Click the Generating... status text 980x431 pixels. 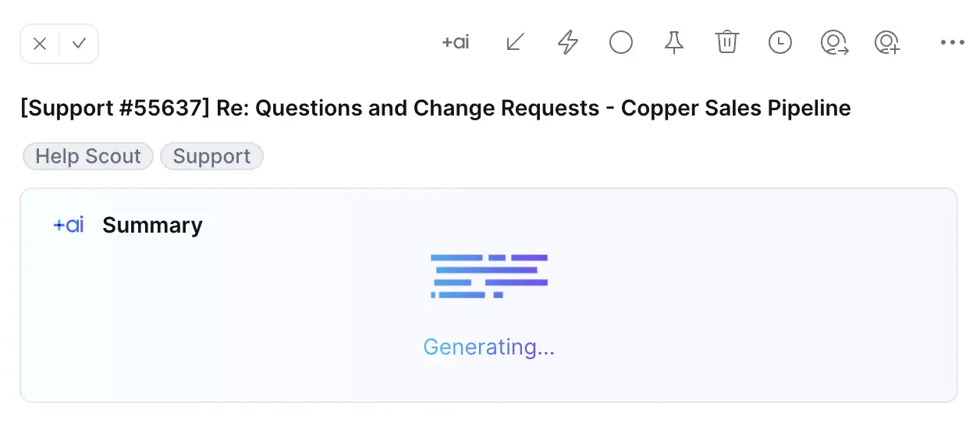(489, 347)
